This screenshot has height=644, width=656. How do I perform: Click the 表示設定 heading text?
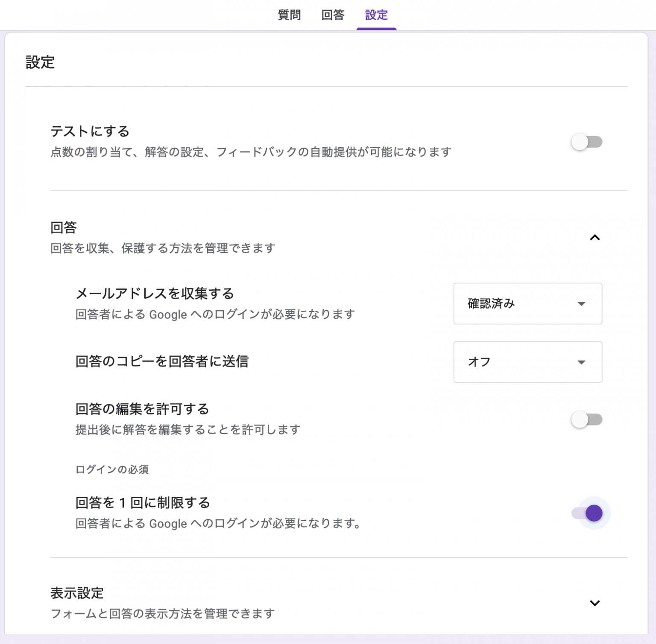pos(78,592)
